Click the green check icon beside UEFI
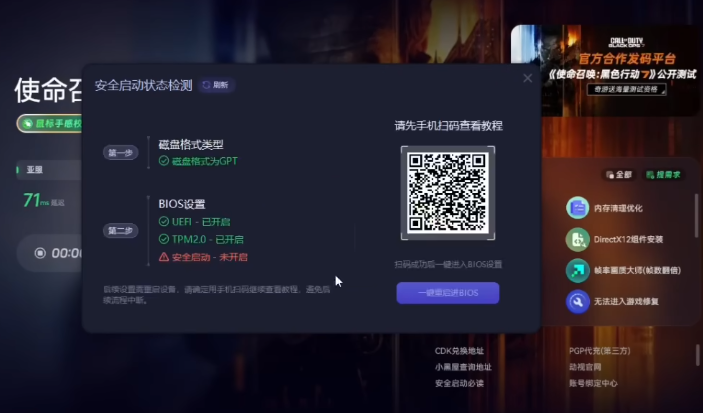This screenshot has width=703, height=413. click(164, 221)
